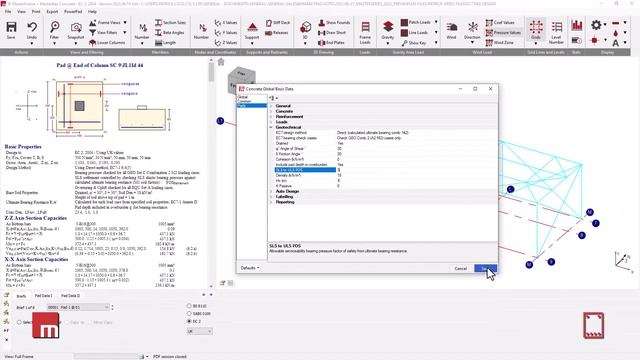Open the Export menu
The image size is (640, 360).
[52, 11]
